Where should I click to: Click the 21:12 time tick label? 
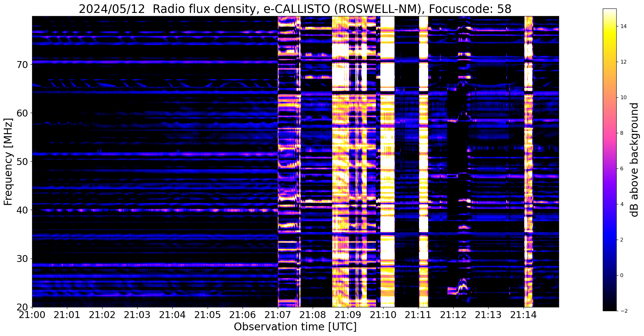point(453,315)
